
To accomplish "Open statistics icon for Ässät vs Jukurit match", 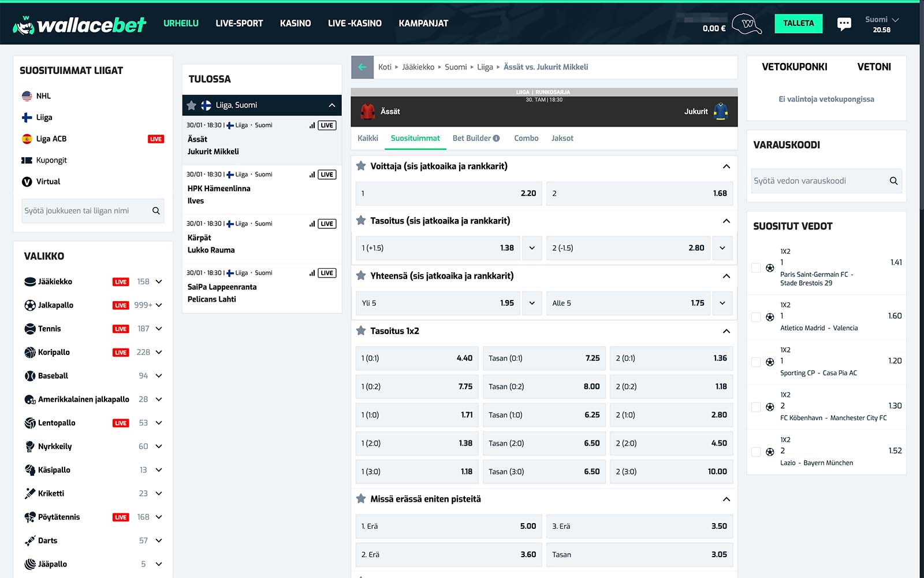I will point(312,125).
